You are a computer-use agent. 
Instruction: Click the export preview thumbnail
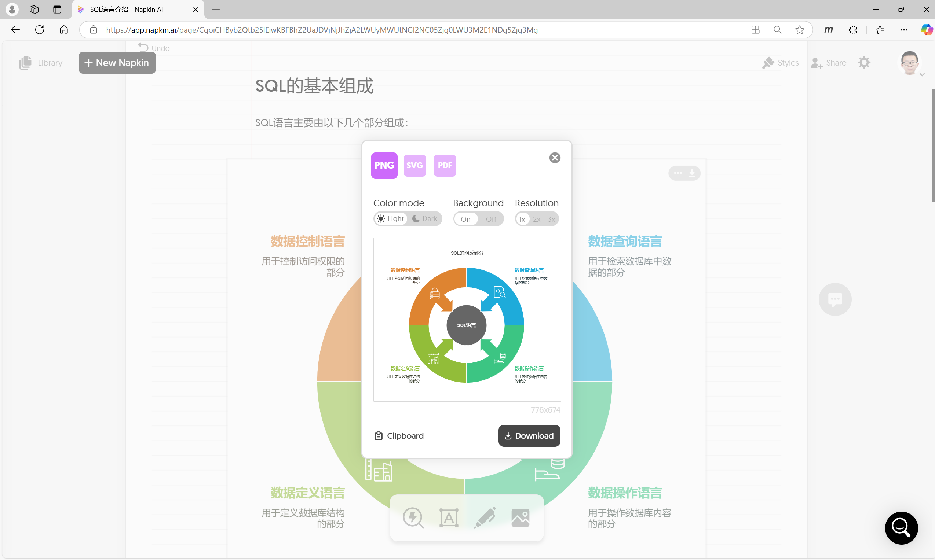coord(467,319)
